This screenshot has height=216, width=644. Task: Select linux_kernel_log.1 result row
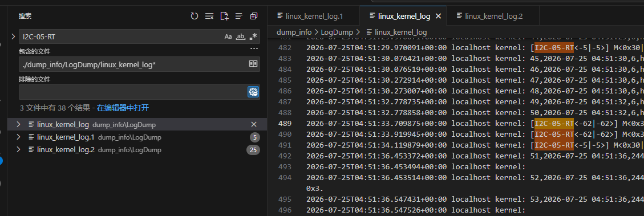pos(137,137)
